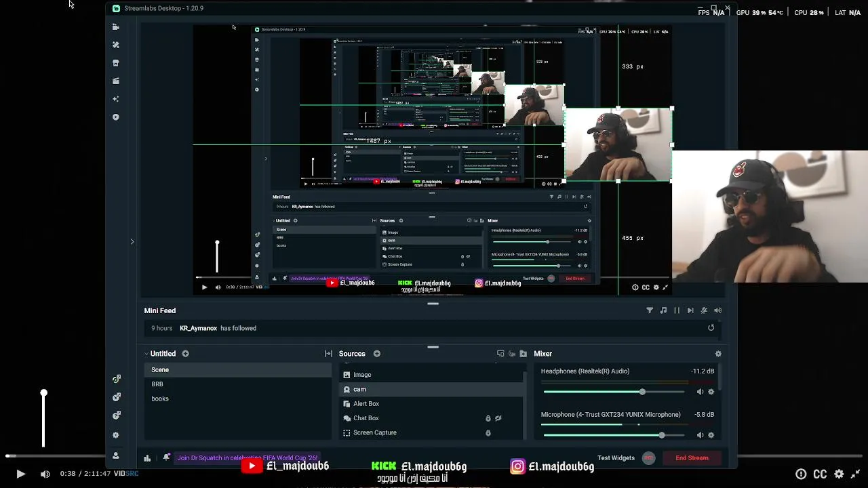868x488 pixels.
Task: Click the play-circle icon in the sidebar
Action: (x=116, y=117)
